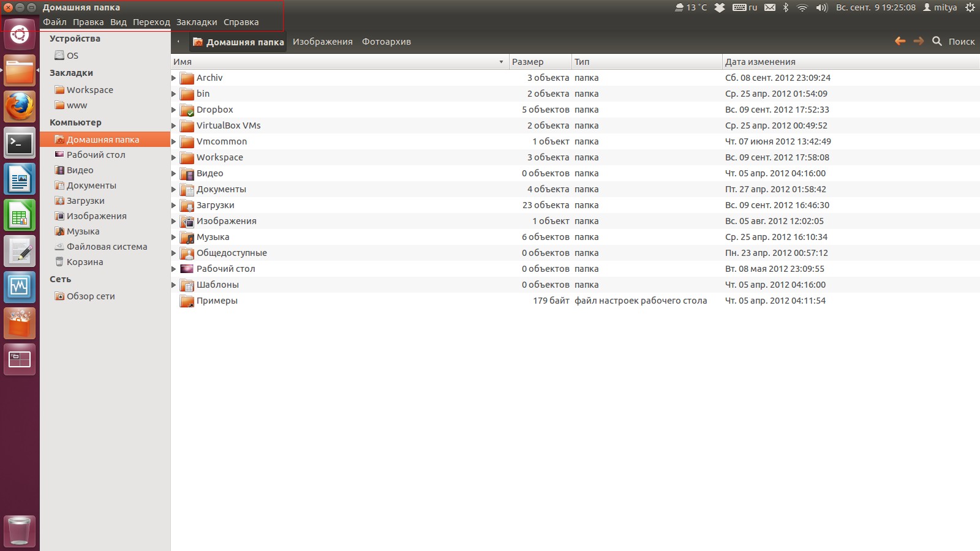Image resolution: width=980 pixels, height=551 pixels.
Task: Open the Trash icon in launcher
Action: (x=20, y=530)
